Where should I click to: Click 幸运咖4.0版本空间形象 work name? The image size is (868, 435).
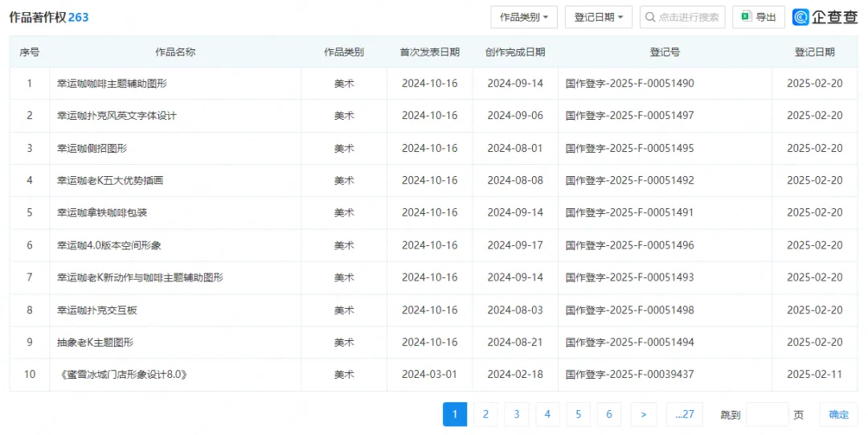[x=109, y=245]
